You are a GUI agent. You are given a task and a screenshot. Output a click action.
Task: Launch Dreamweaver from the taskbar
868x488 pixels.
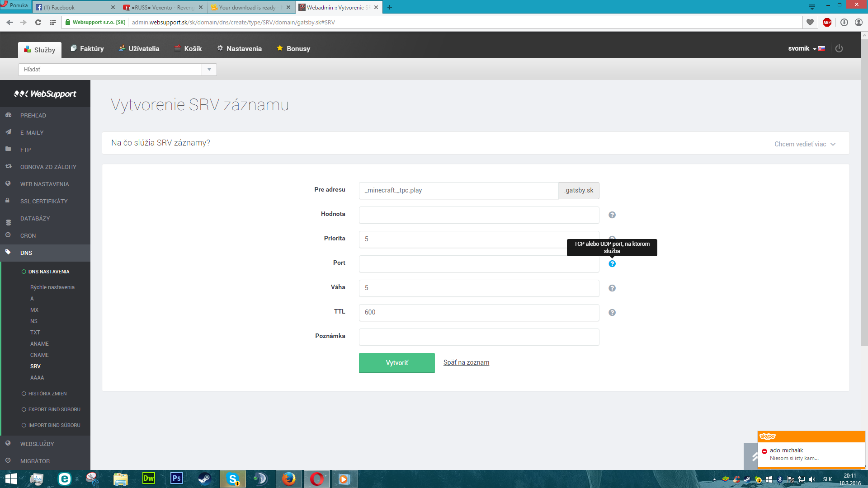149,479
